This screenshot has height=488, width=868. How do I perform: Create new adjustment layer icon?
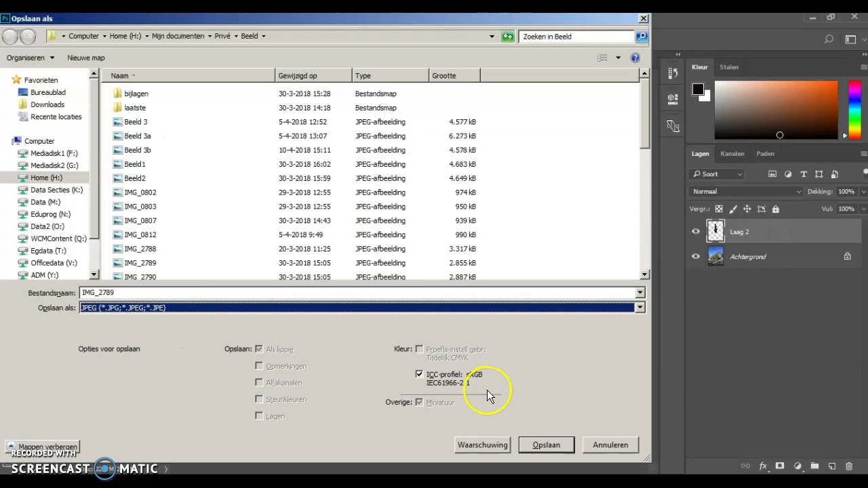(x=797, y=466)
